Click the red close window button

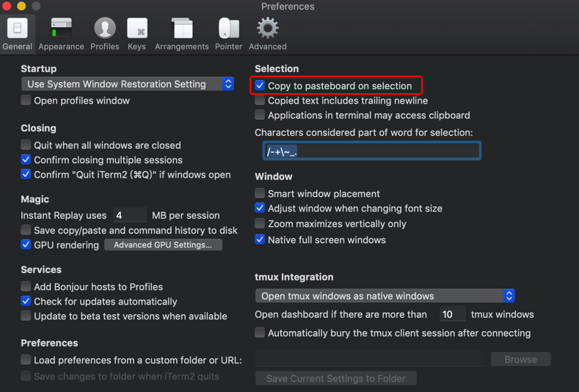[x=7, y=6]
